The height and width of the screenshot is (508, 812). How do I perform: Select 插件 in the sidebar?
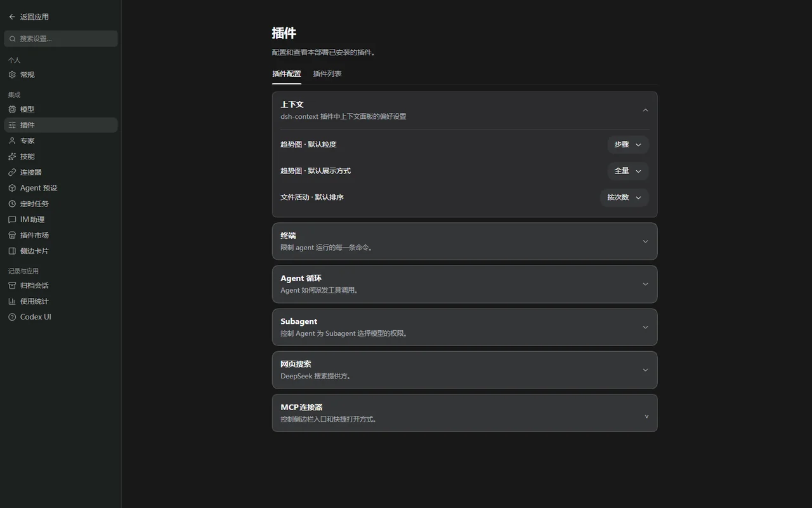(x=61, y=125)
